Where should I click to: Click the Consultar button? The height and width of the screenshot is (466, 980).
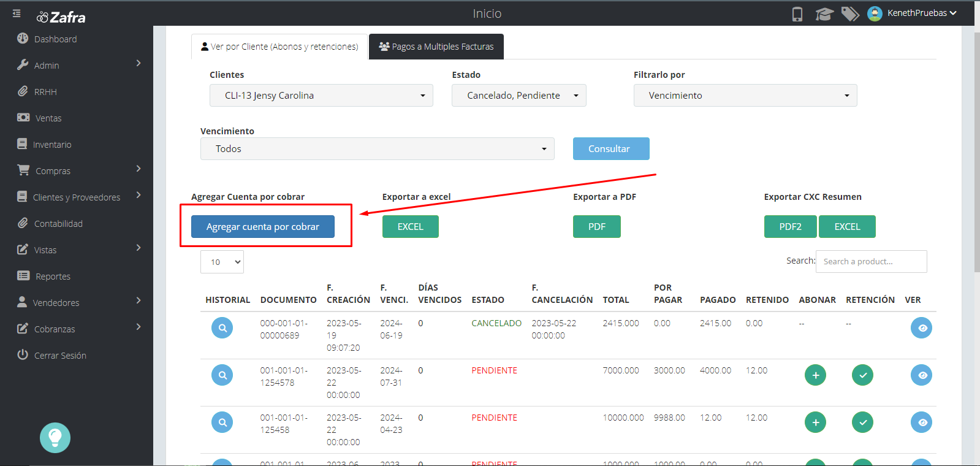(611, 149)
